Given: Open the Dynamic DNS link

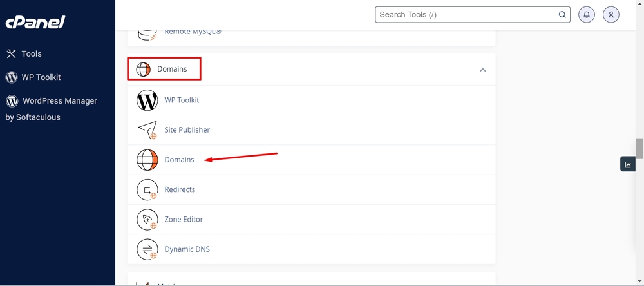Looking at the screenshot, I should point(187,249).
